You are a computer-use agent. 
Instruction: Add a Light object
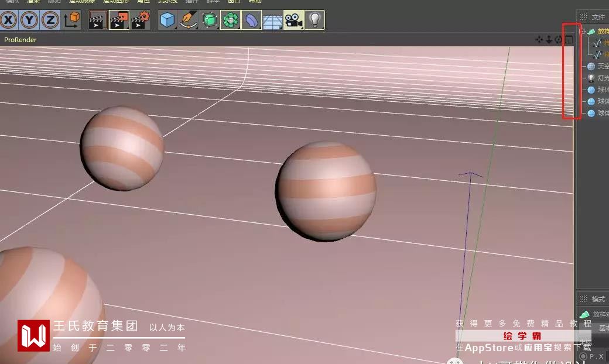click(x=314, y=20)
